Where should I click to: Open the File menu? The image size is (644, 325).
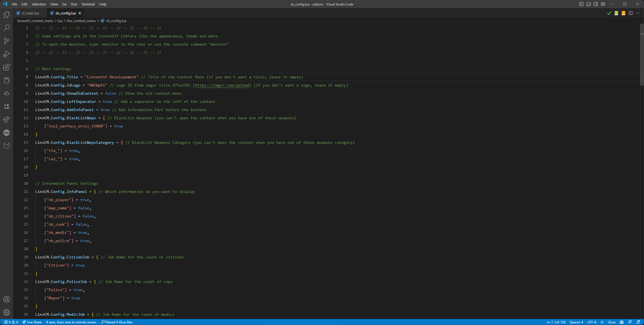pyautogui.click(x=14, y=4)
